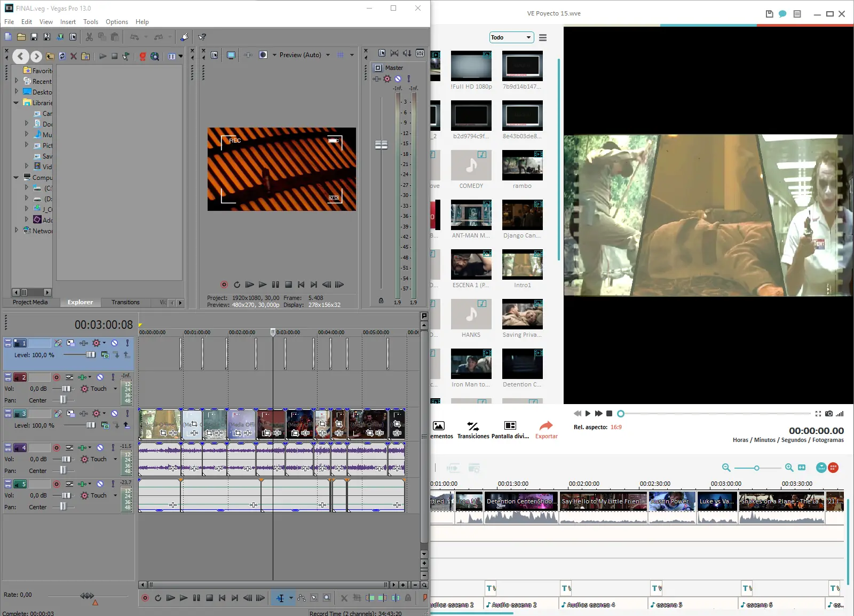This screenshot has height=616, width=854.
Task: Collapse the Libraries tree node
Action: [16, 102]
